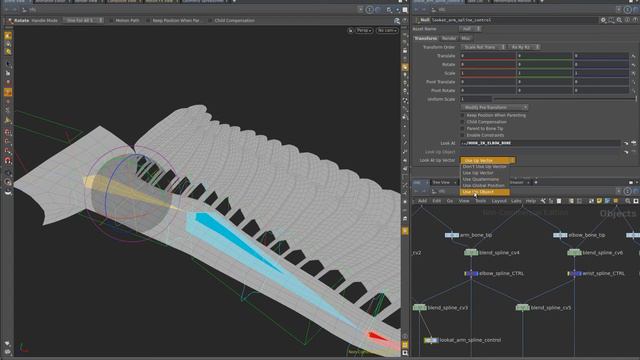Open parameter pane gear settings icon
The image size is (640, 360).
pos(603,20)
